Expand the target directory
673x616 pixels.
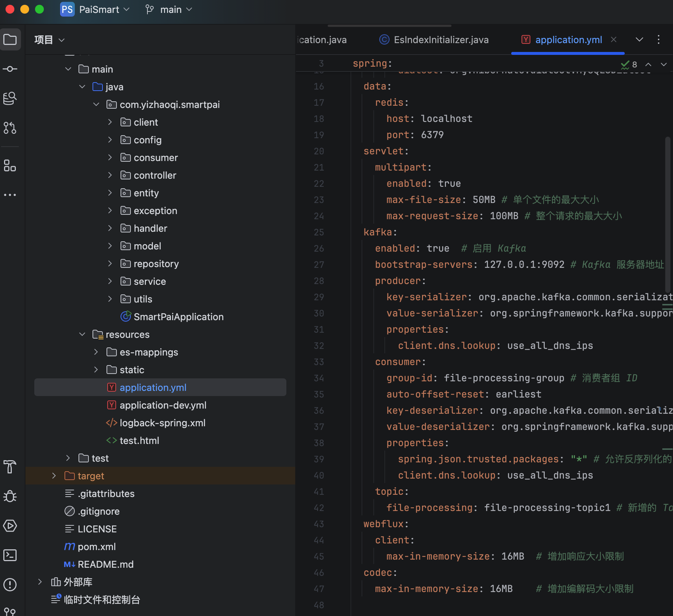54,476
